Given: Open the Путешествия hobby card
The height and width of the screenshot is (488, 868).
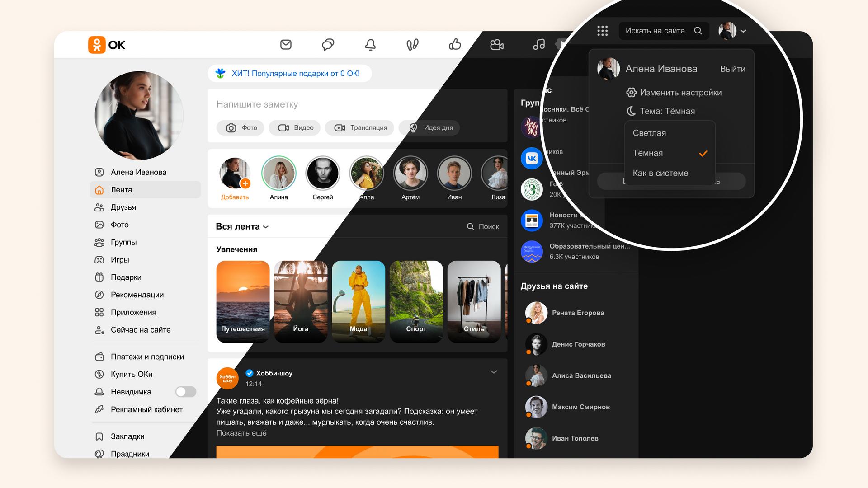Looking at the screenshot, I should tap(243, 301).
